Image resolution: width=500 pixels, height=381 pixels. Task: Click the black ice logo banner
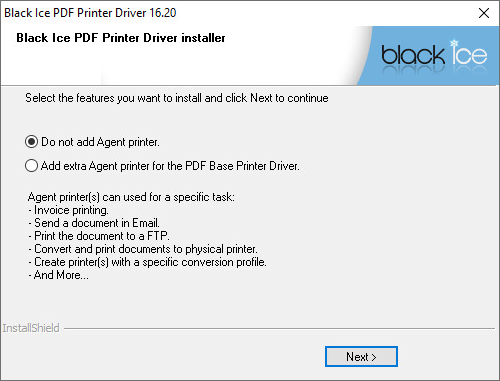click(428, 56)
